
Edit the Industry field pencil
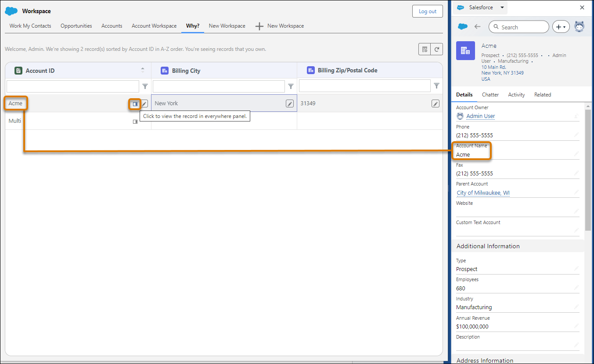(576, 307)
